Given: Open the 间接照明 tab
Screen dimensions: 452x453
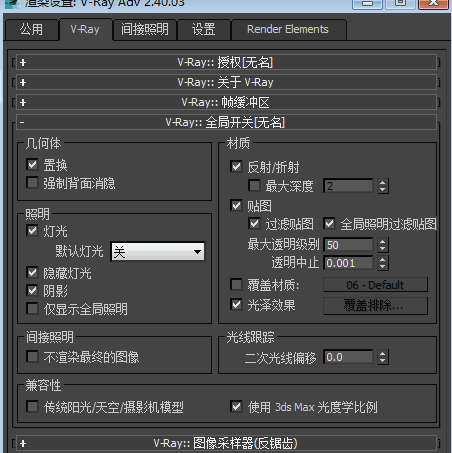Looking at the screenshot, I should point(145,30).
